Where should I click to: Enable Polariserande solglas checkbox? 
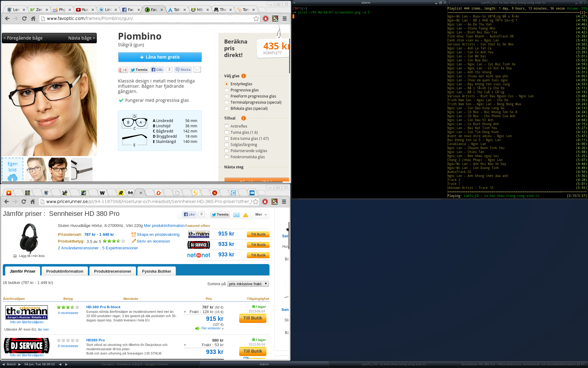[226, 151]
